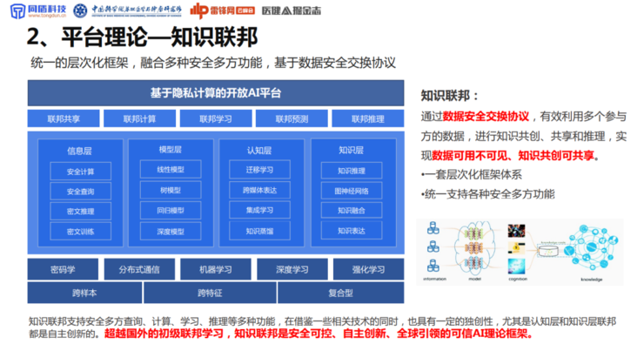Click the 安全计算 box

(80, 172)
